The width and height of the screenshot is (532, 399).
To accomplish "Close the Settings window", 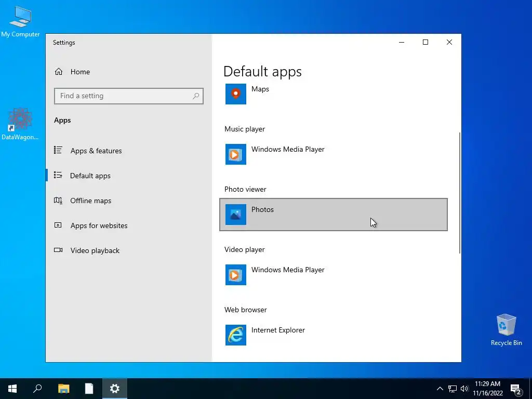I will 449,42.
